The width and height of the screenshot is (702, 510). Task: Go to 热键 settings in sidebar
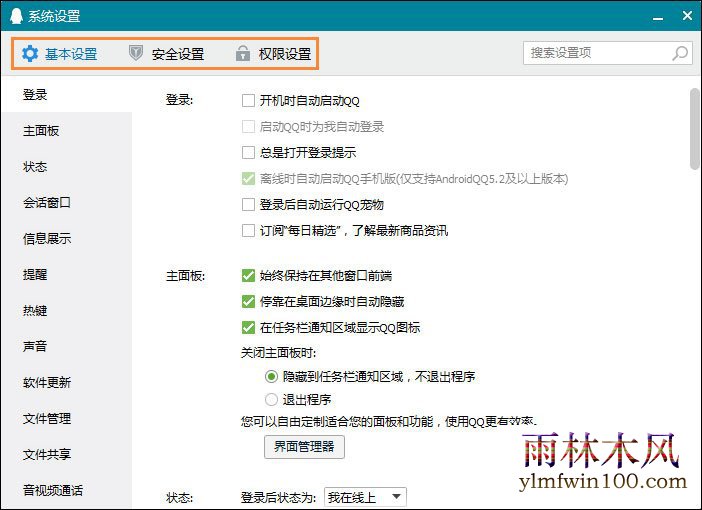[66, 310]
